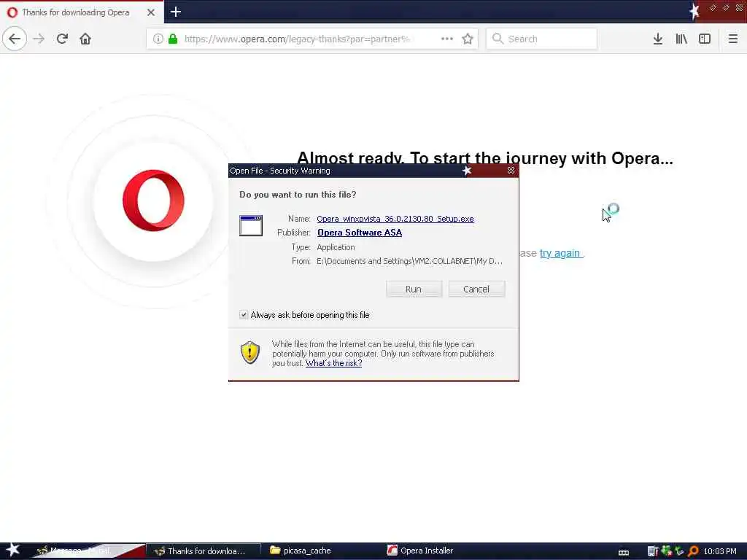Viewport: 747px width, 560px height.
Task: Click the forward navigation arrow
Action: [39, 39]
